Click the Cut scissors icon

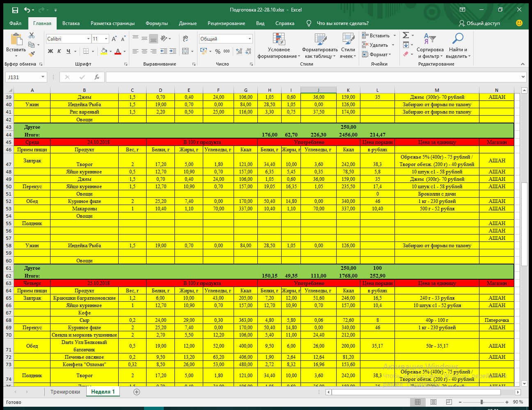coord(32,36)
